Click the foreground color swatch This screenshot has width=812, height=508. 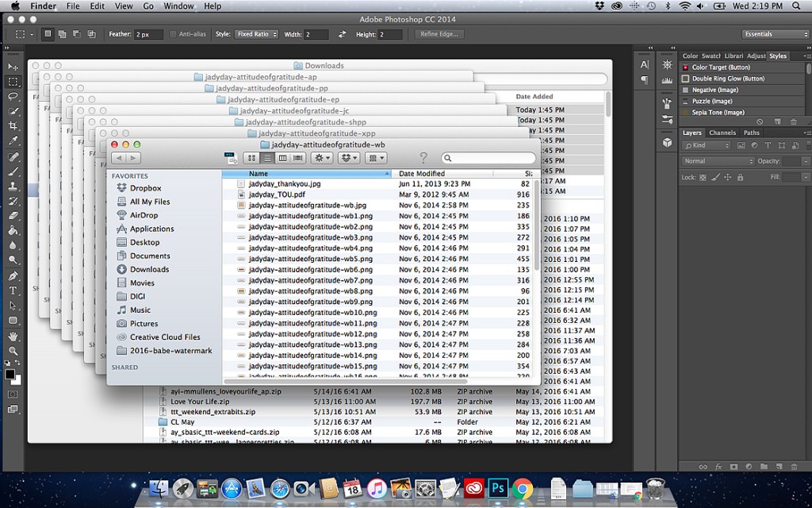coord(10,375)
